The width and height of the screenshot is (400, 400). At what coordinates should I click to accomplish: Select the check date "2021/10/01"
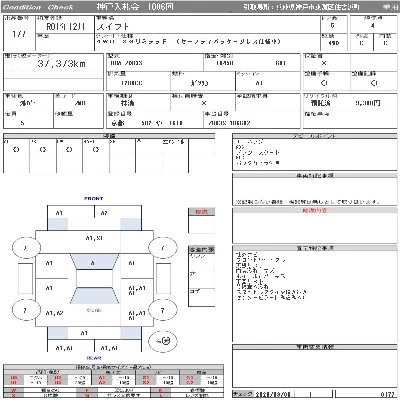coord(273,394)
